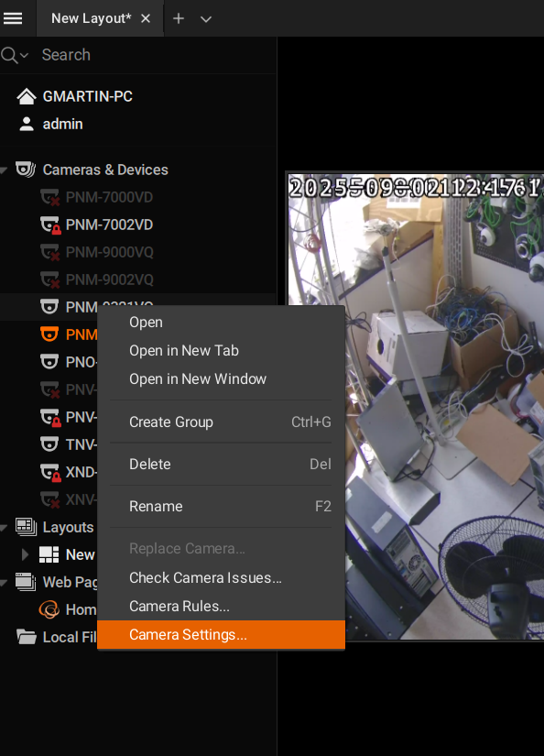Click the locked XND camera icon
This screenshot has height=756, width=544.
click(x=50, y=473)
